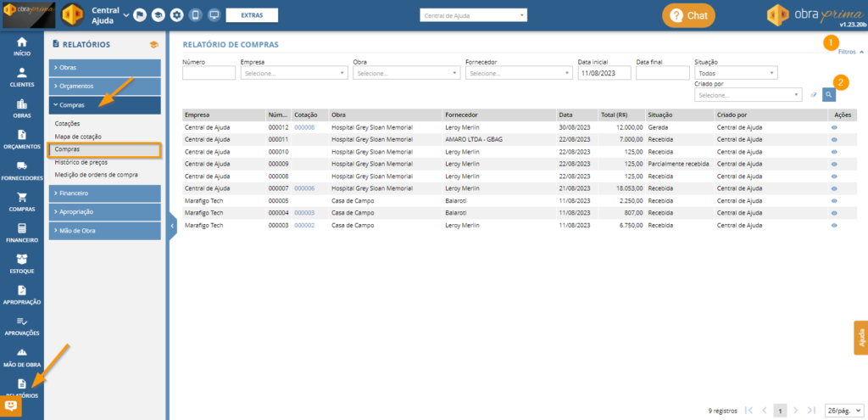Screen dimensions: 868x420
Task: View order 000009 with its eye icon
Action: (834, 164)
